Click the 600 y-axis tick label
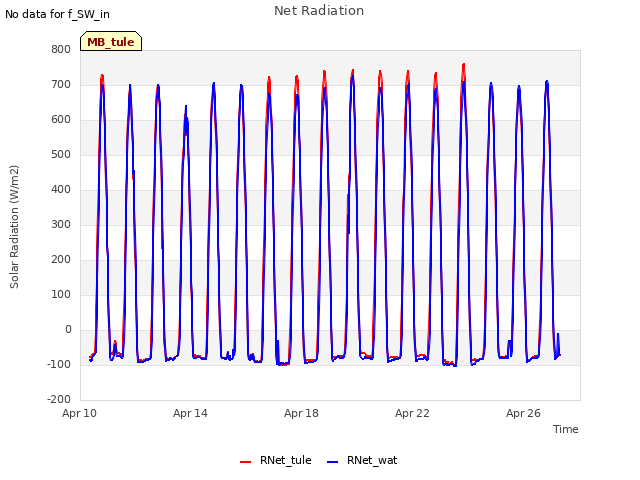Viewport: 640px width, 480px height. (61, 120)
